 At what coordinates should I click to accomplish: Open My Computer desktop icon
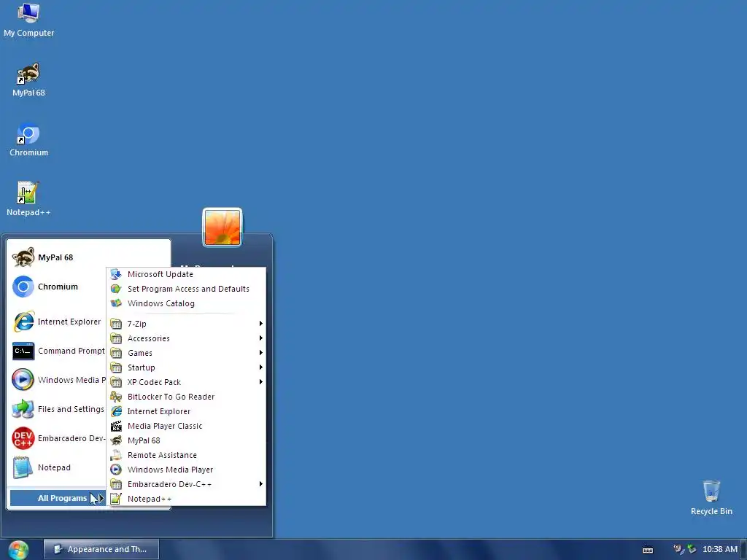click(28, 20)
